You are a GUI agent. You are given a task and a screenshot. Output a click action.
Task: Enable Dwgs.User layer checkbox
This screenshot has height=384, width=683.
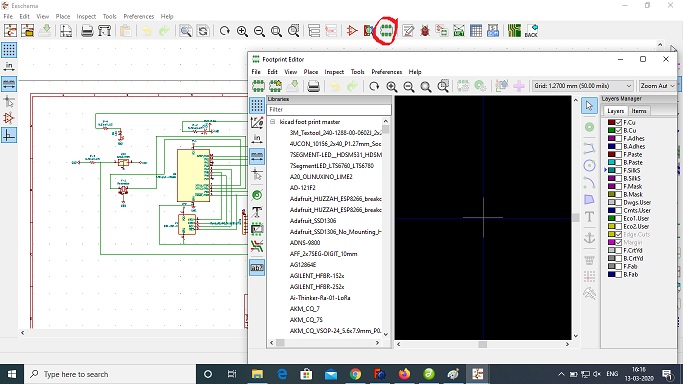(x=618, y=202)
